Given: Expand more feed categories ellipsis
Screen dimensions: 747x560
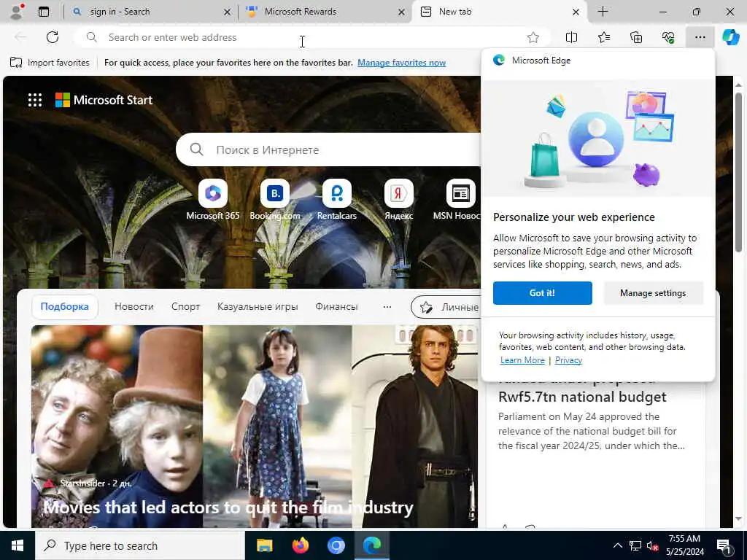Looking at the screenshot, I should coord(387,307).
